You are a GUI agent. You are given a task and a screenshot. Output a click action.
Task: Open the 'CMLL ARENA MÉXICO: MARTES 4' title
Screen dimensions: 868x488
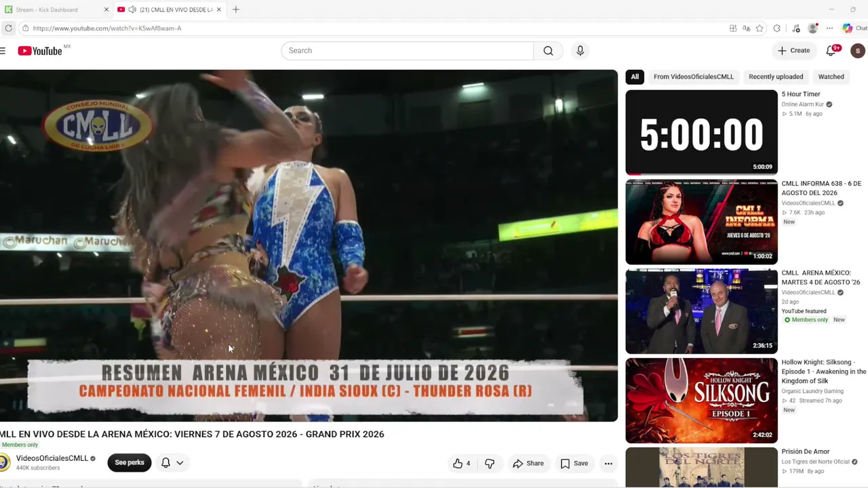[x=821, y=277]
